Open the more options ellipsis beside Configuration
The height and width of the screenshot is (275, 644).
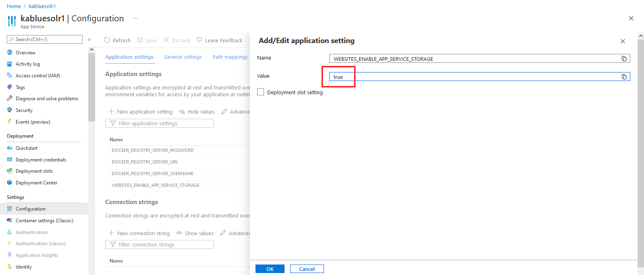point(135,19)
